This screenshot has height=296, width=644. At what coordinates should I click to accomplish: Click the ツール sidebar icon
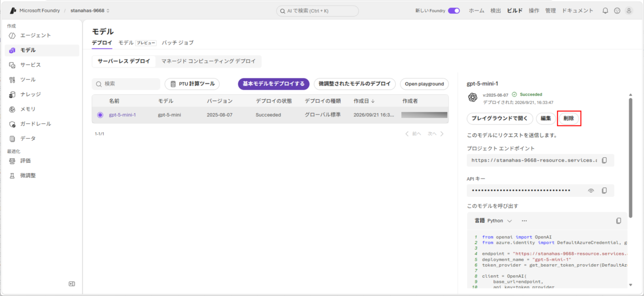pyautogui.click(x=12, y=80)
